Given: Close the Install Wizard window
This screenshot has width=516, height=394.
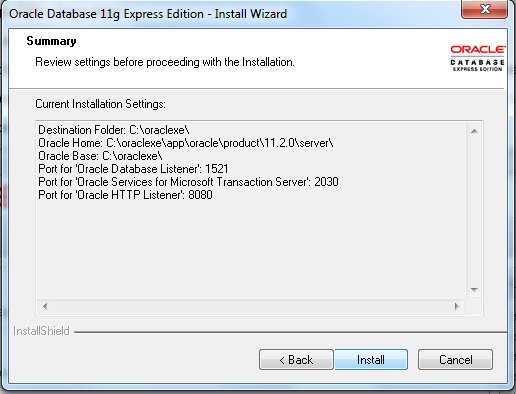Looking at the screenshot, I should point(484,9).
